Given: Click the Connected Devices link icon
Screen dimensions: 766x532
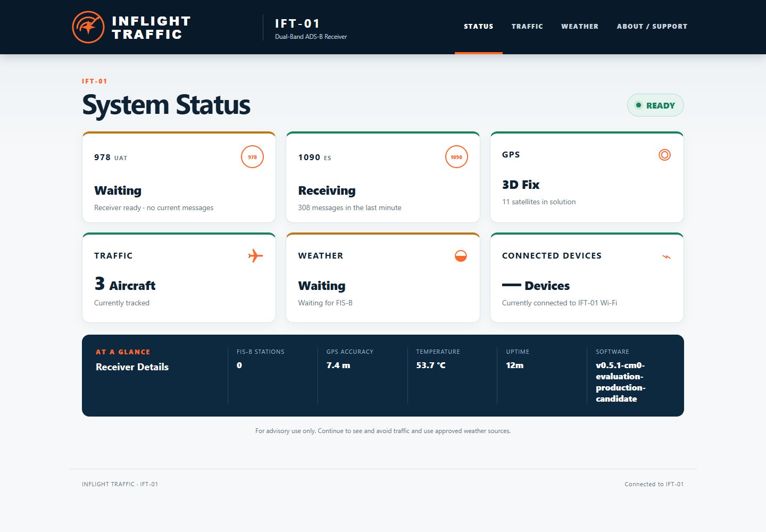Looking at the screenshot, I should coord(667,257).
